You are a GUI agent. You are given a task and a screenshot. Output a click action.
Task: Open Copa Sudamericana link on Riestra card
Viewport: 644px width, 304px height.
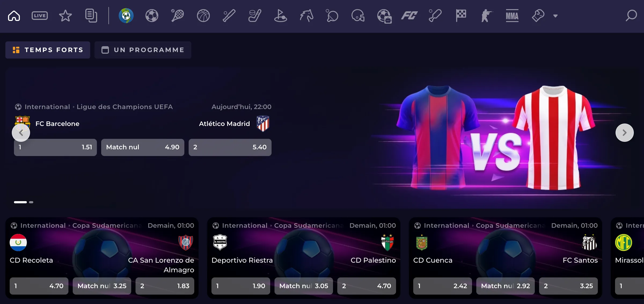(309, 226)
